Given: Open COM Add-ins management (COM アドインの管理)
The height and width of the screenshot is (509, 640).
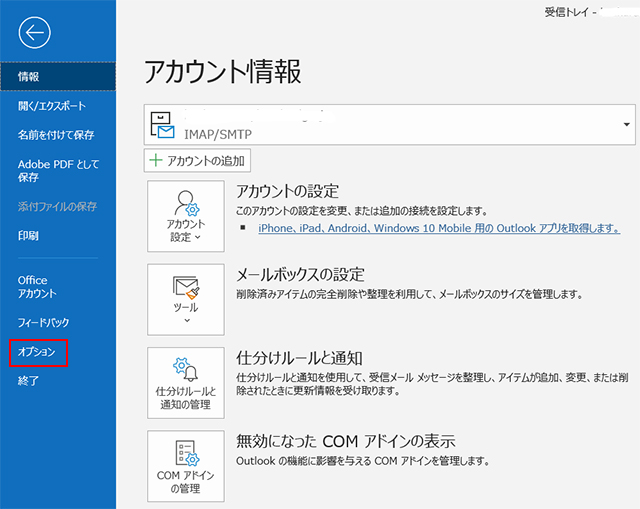Looking at the screenshot, I should click(x=186, y=465).
